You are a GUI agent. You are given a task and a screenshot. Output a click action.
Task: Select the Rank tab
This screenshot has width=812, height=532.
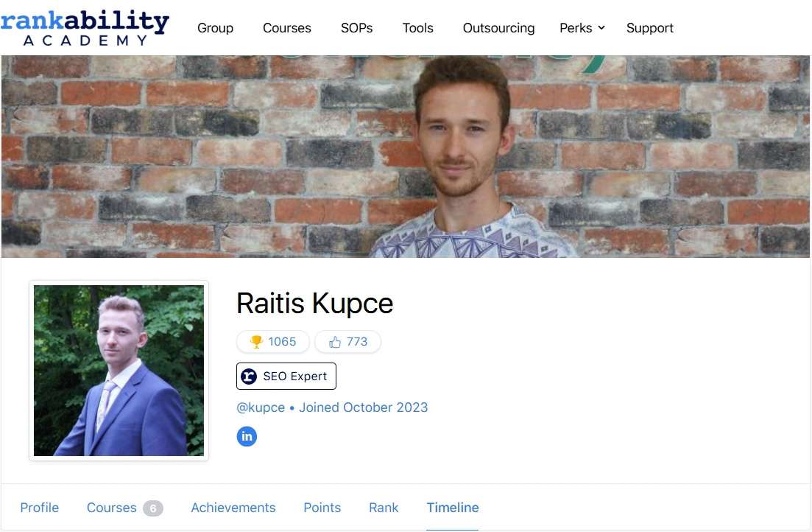pyautogui.click(x=384, y=508)
